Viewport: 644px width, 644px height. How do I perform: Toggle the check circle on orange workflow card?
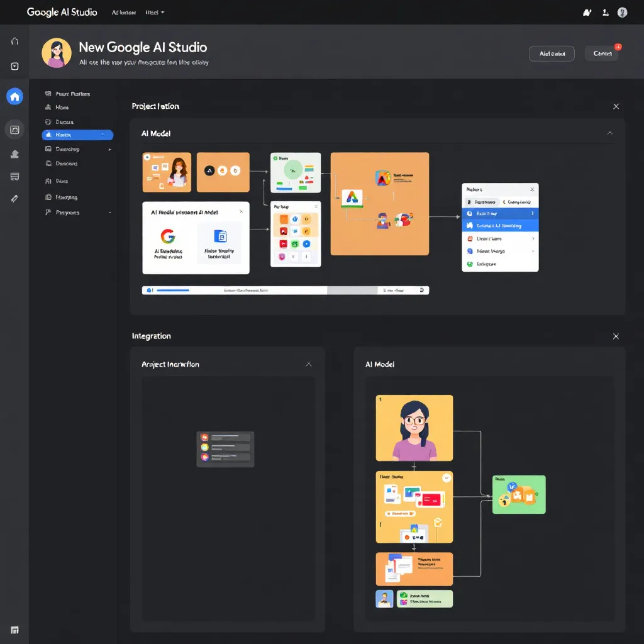pos(446,478)
